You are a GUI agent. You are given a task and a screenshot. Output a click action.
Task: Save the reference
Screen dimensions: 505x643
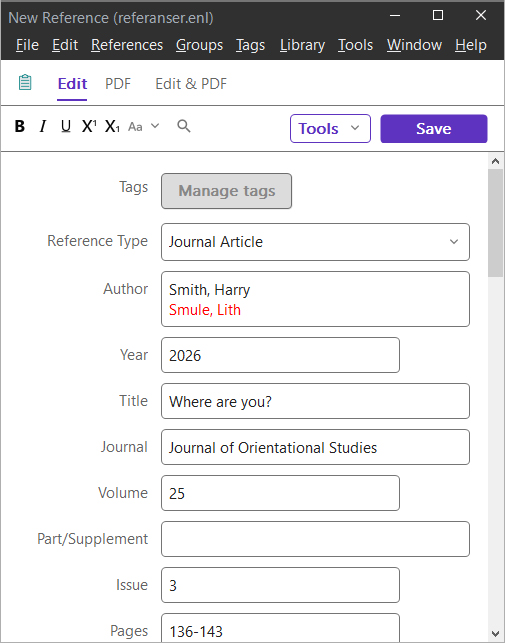tap(434, 129)
